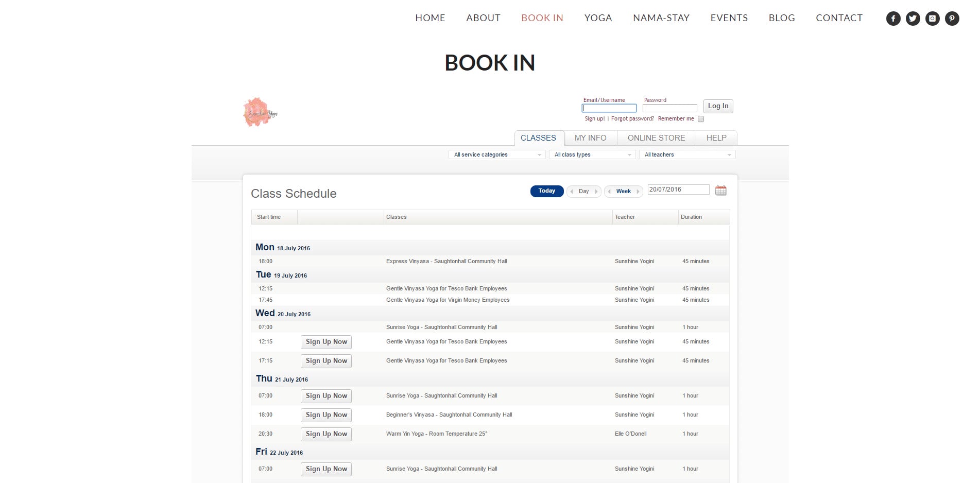980x483 pixels.
Task: Sign up for Wed 12:15 Tesco Bank class
Action: pyautogui.click(x=326, y=342)
